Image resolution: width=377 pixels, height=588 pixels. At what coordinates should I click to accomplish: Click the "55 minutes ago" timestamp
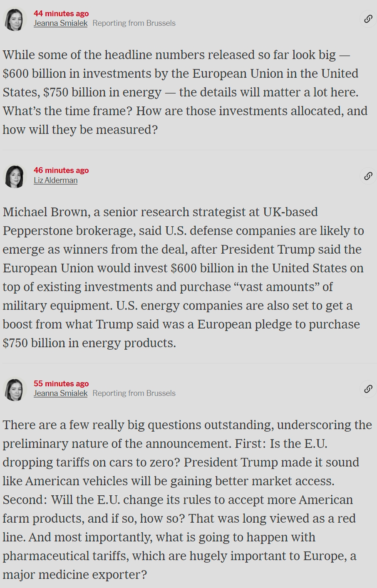pos(61,384)
